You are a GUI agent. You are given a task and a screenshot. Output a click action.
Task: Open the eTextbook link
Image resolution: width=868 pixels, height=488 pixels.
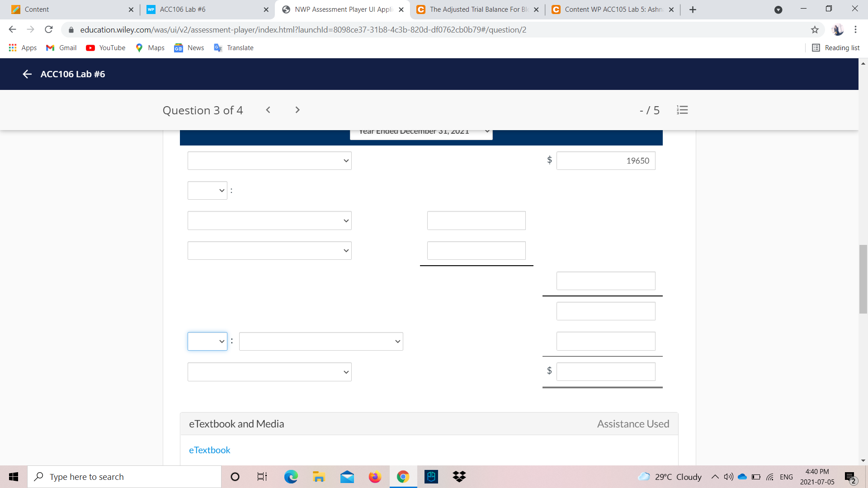209,450
